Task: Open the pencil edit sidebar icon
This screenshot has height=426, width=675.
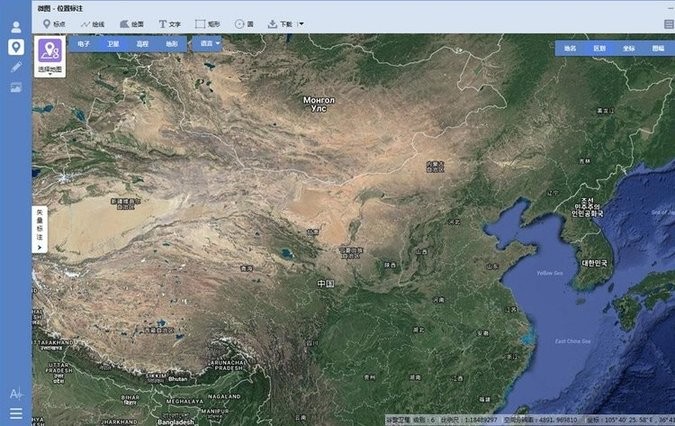Action: [15, 67]
